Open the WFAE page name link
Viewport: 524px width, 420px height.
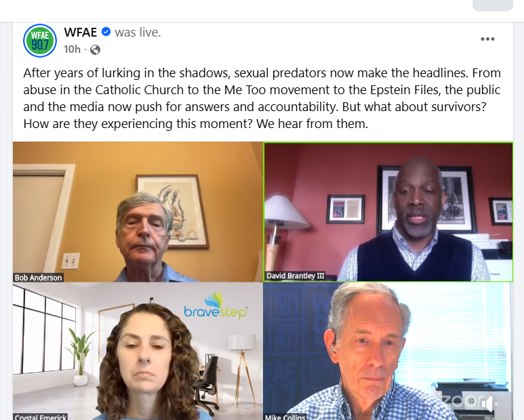click(x=81, y=33)
